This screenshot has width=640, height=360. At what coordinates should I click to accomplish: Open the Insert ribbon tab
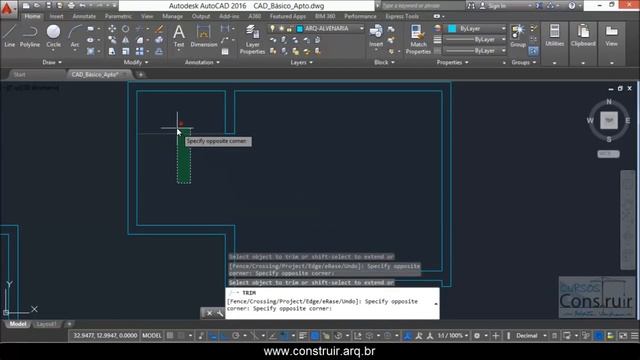click(x=56, y=16)
